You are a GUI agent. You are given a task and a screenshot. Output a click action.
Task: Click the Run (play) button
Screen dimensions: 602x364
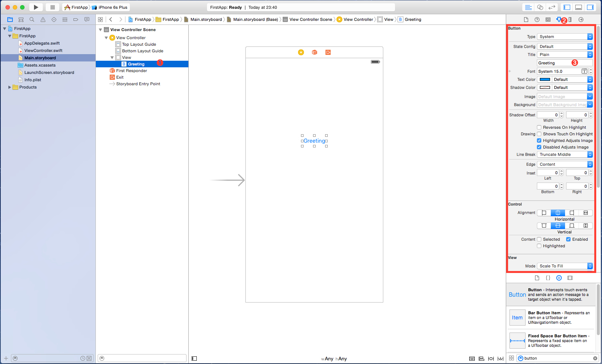click(x=36, y=7)
